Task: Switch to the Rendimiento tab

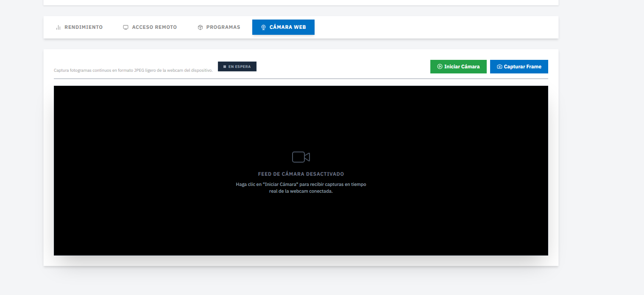Action: pos(79,27)
